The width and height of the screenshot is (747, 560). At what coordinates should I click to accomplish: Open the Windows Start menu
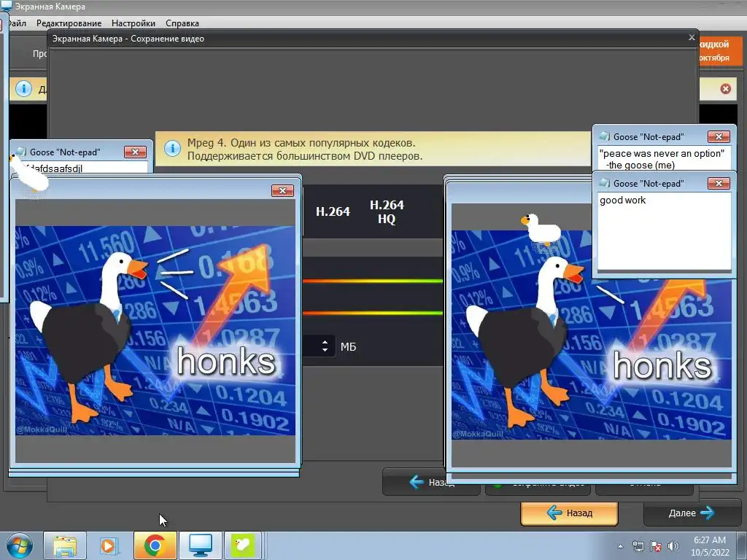point(19,545)
